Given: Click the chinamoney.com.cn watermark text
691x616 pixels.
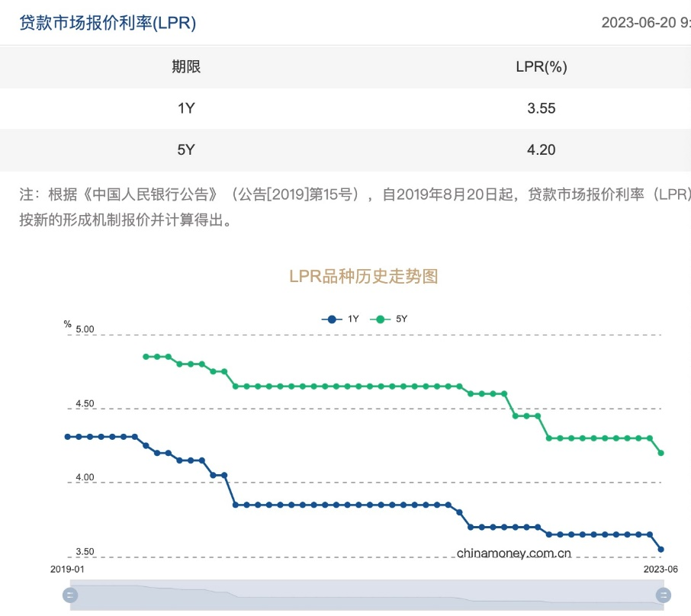Looking at the screenshot, I should 514,554.
